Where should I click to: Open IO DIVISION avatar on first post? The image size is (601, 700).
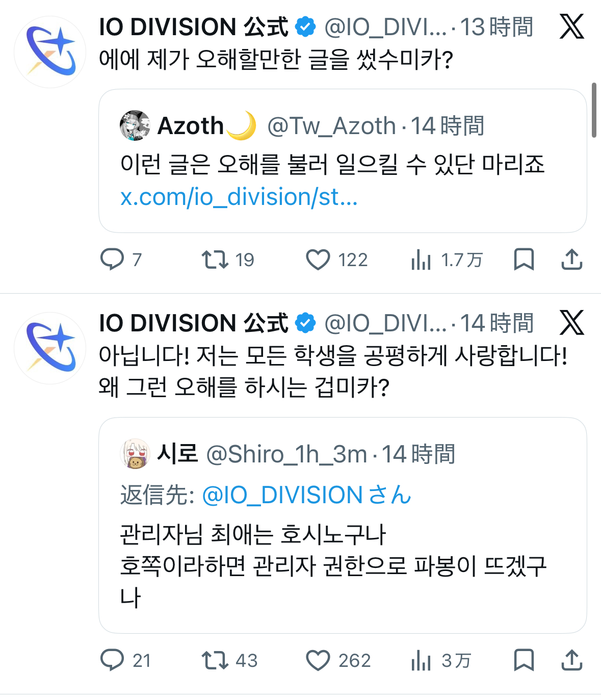(x=50, y=52)
